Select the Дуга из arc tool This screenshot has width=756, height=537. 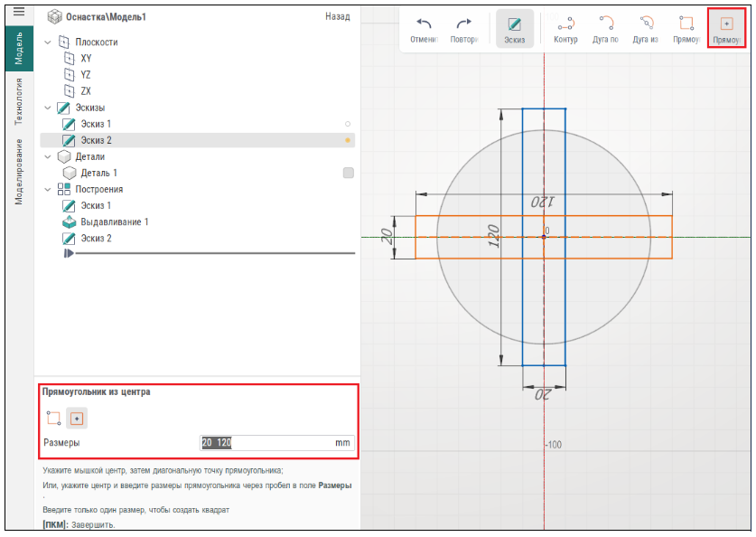[645, 24]
